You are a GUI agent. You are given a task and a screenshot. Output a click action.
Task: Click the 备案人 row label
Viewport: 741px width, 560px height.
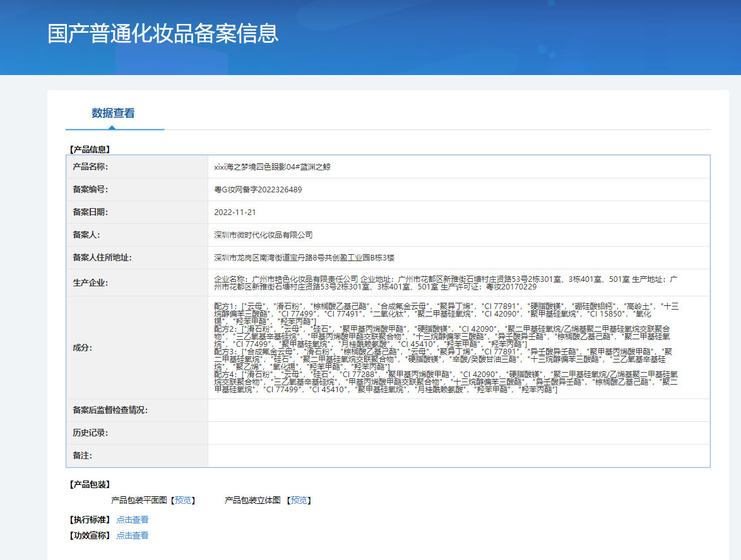[86, 235]
